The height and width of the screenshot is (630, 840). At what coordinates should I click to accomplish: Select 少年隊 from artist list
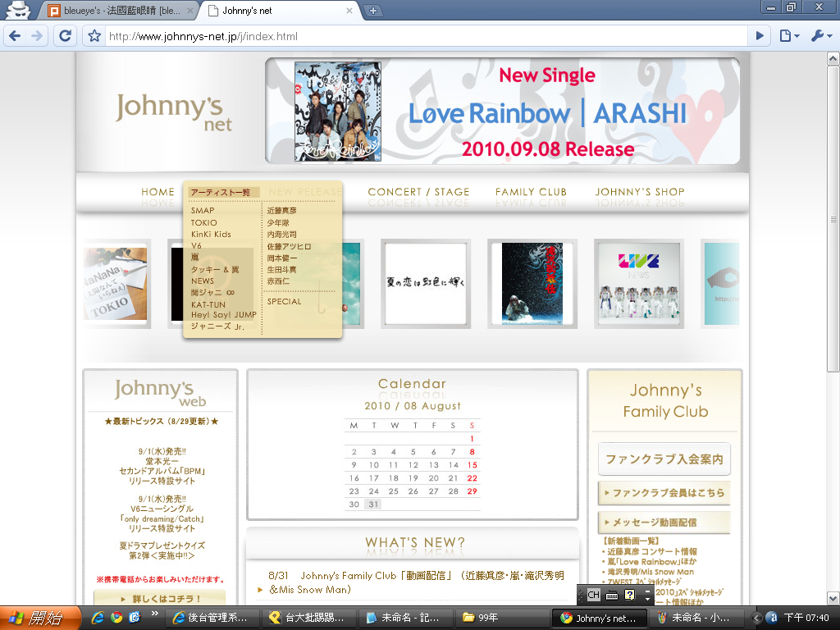tap(278, 222)
